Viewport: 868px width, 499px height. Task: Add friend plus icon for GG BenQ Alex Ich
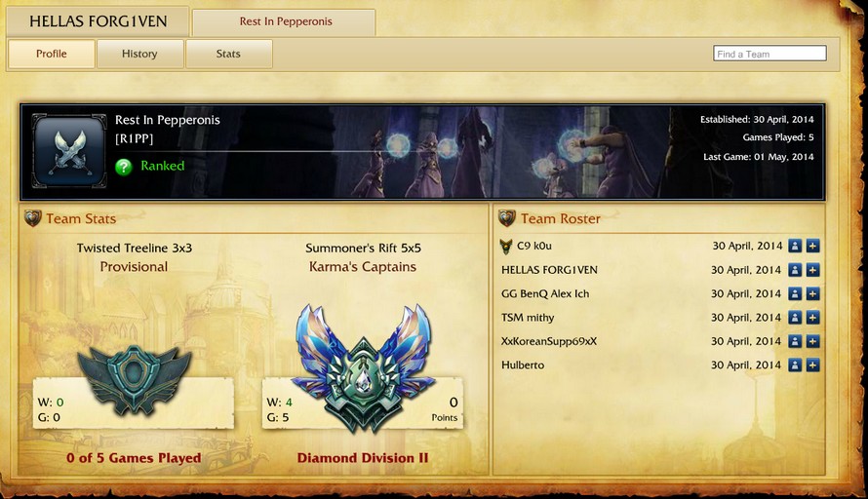tap(813, 293)
